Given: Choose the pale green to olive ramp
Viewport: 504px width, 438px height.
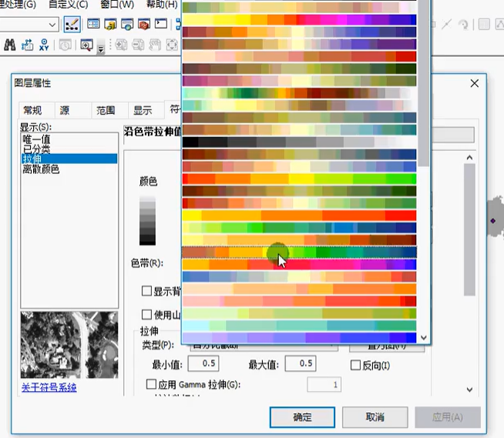Looking at the screenshot, I should [299, 313].
